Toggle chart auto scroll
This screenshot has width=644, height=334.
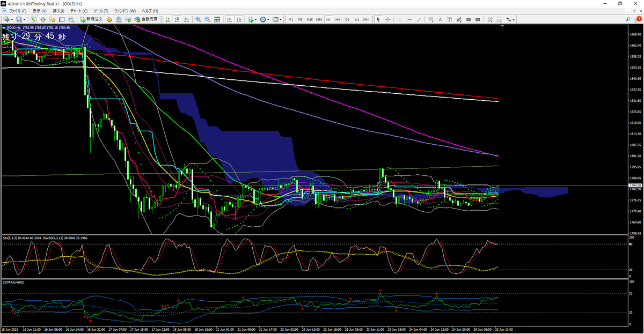pyautogui.click(x=229, y=19)
